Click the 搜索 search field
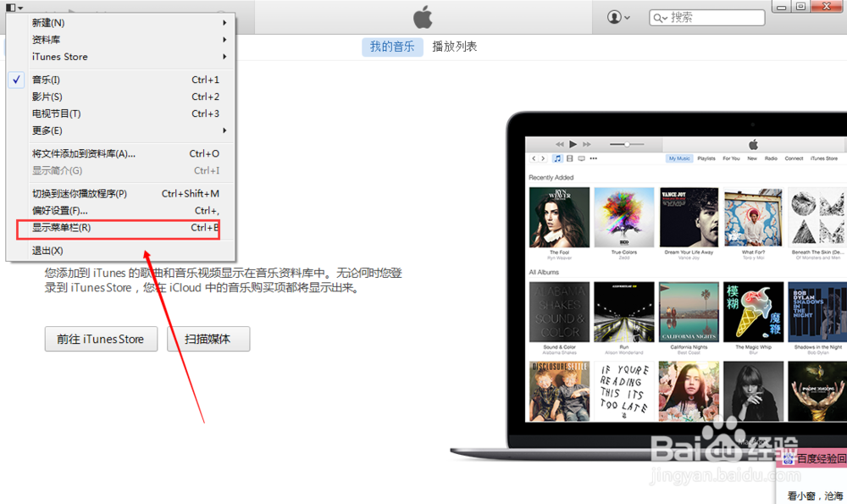The image size is (847, 504). (x=706, y=18)
